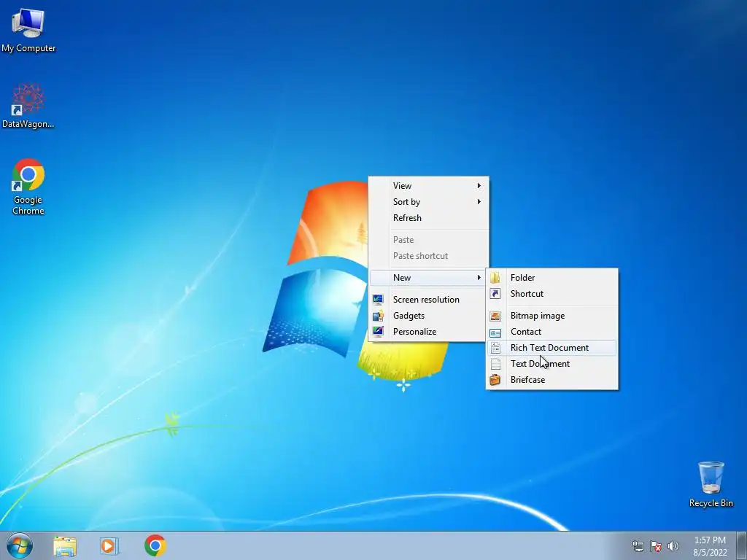Open the clock showing 1:57 PM
The height and width of the screenshot is (560, 747).
pos(710,546)
